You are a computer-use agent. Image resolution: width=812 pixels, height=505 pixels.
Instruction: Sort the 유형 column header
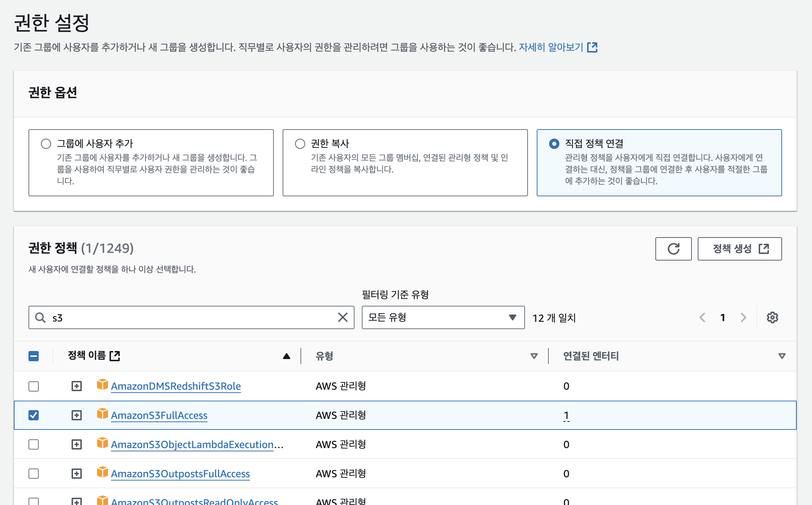point(534,356)
